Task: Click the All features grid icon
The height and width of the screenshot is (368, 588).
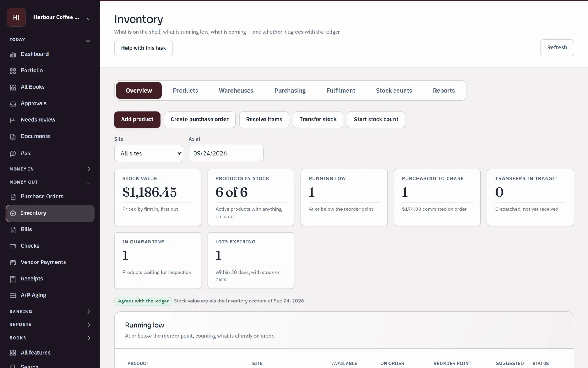Action: (x=13, y=353)
